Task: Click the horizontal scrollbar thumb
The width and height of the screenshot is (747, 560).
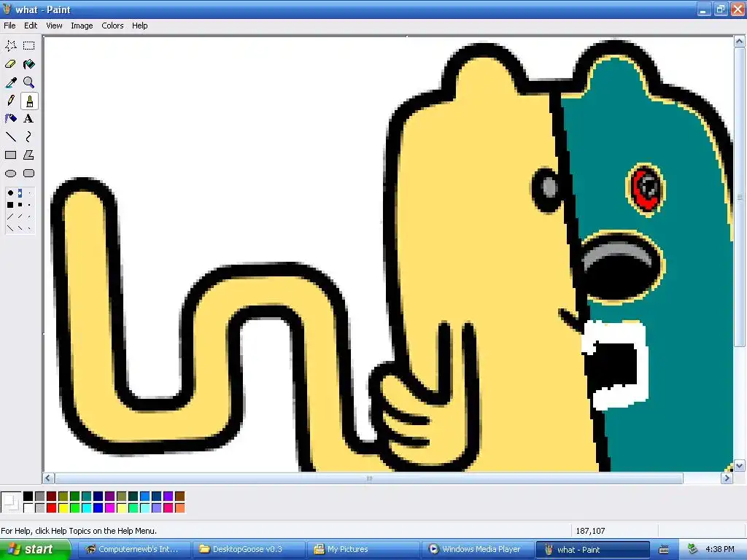Action: [368, 478]
